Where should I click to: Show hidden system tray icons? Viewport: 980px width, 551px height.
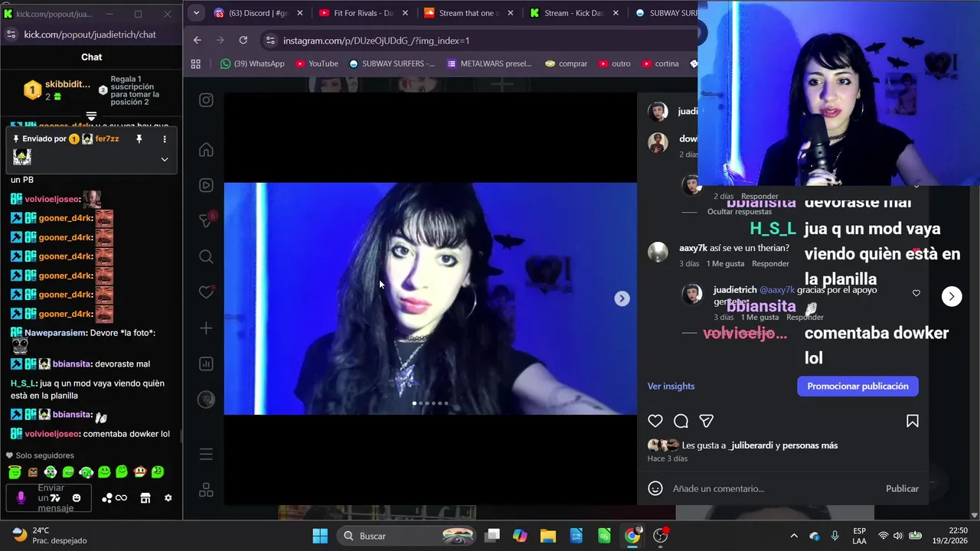pyautogui.click(x=794, y=536)
